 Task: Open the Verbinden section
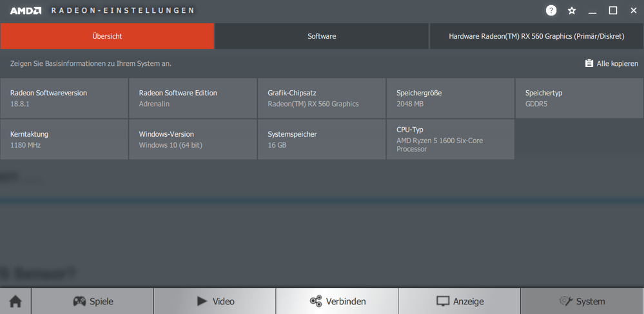[337, 301]
